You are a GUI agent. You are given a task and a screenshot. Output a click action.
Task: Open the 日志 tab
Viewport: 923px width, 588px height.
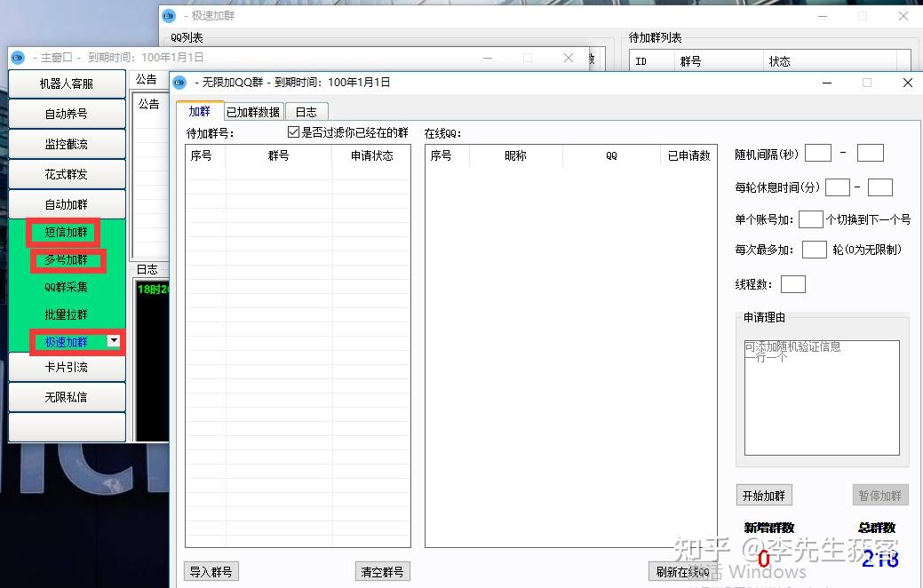(x=306, y=112)
